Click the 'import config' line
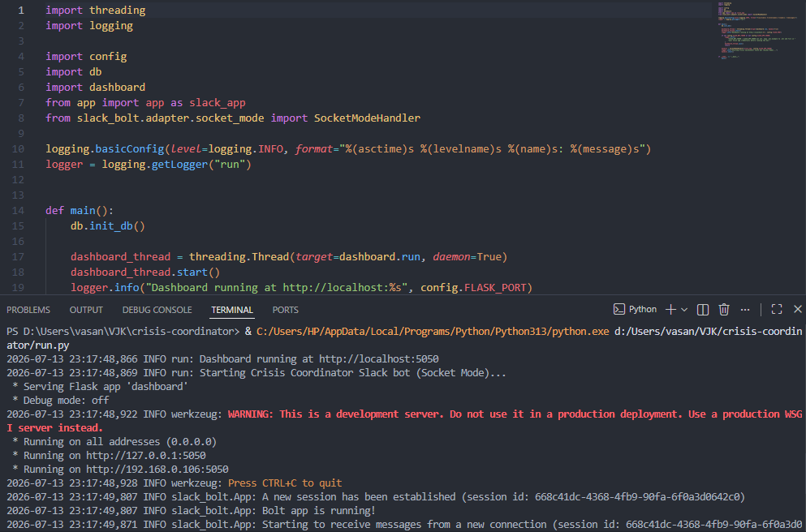 coord(86,57)
